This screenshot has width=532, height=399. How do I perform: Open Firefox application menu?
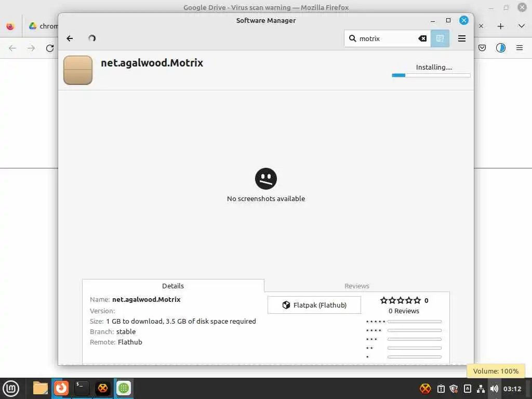520,48
